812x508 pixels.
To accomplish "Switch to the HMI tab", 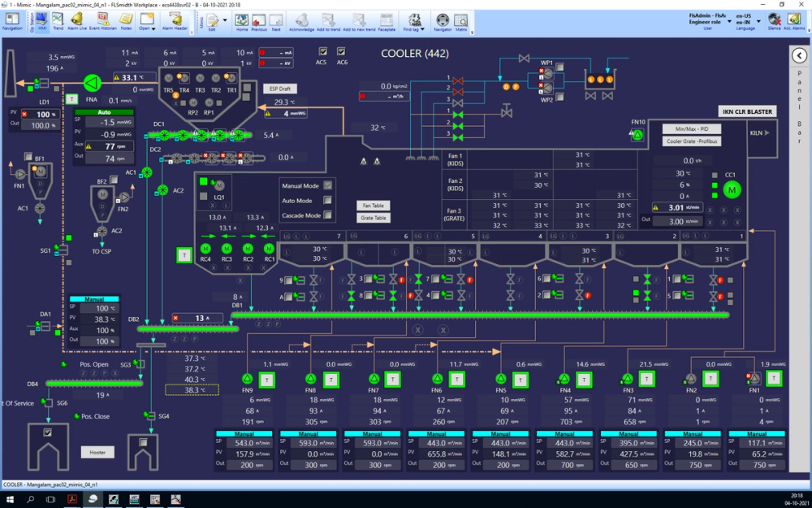I will (x=41, y=23).
